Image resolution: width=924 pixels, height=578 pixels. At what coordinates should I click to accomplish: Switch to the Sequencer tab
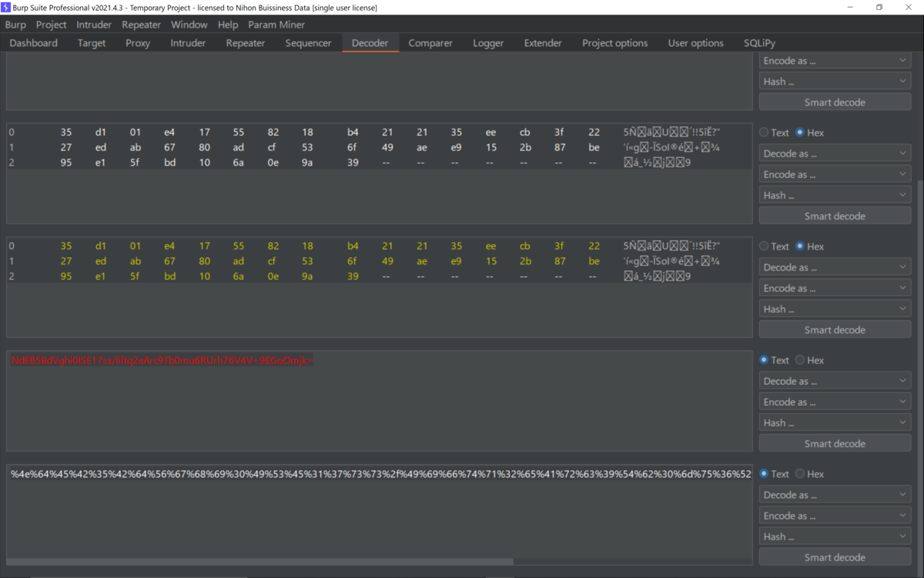click(308, 43)
